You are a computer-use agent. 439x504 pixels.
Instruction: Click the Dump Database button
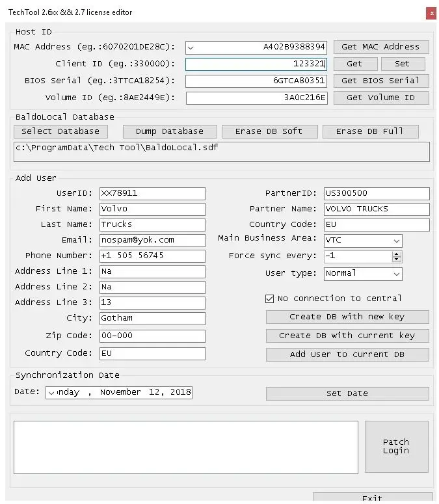(170, 131)
